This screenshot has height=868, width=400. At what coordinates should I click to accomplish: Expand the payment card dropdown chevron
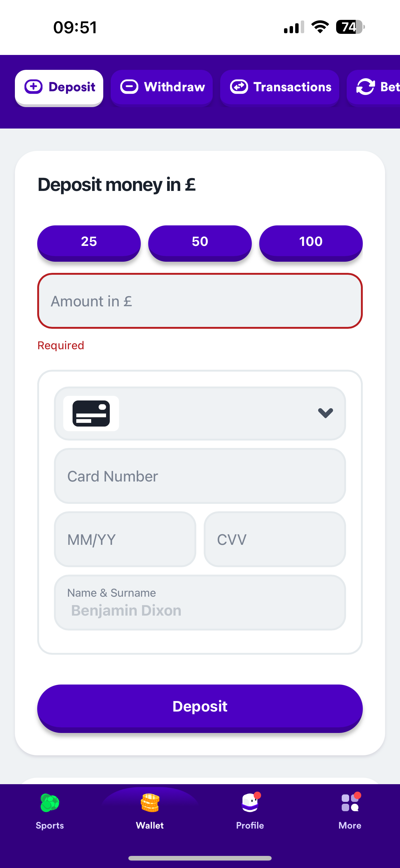[x=325, y=413]
